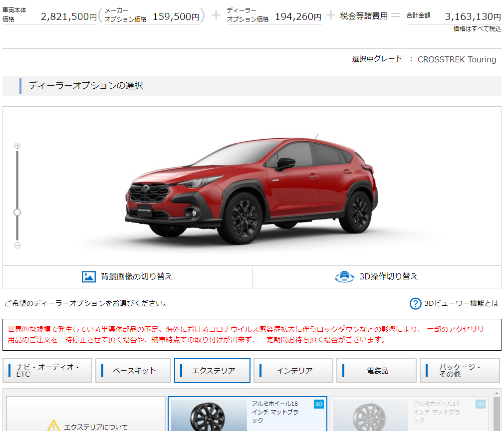
Task: Click the 価格はすべて税込 note
Action: (x=477, y=29)
